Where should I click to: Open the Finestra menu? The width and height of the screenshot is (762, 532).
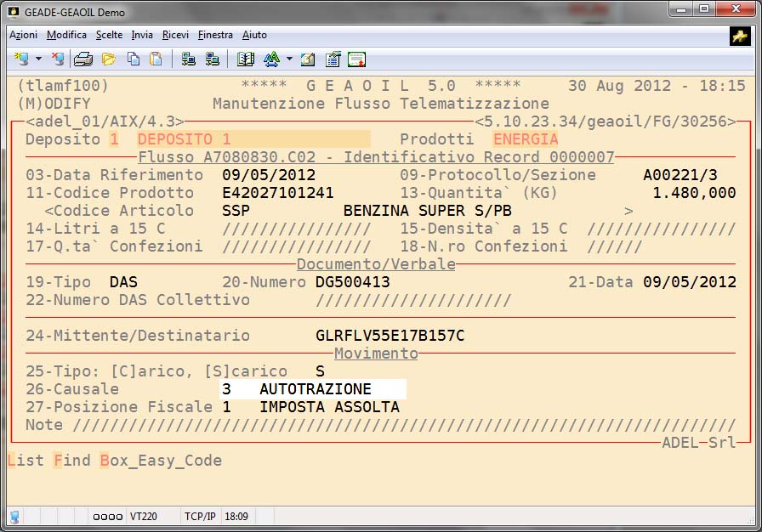tap(215, 35)
